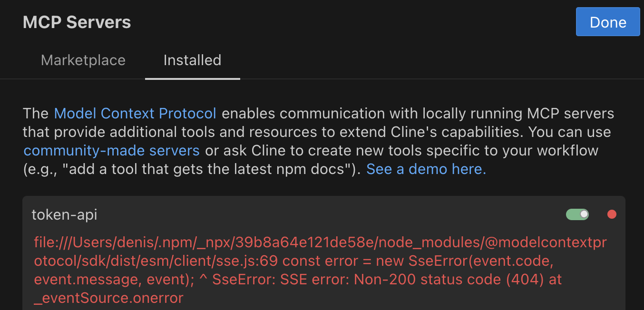Click the blue Done button
Viewport: 644px width, 310px height.
point(607,22)
